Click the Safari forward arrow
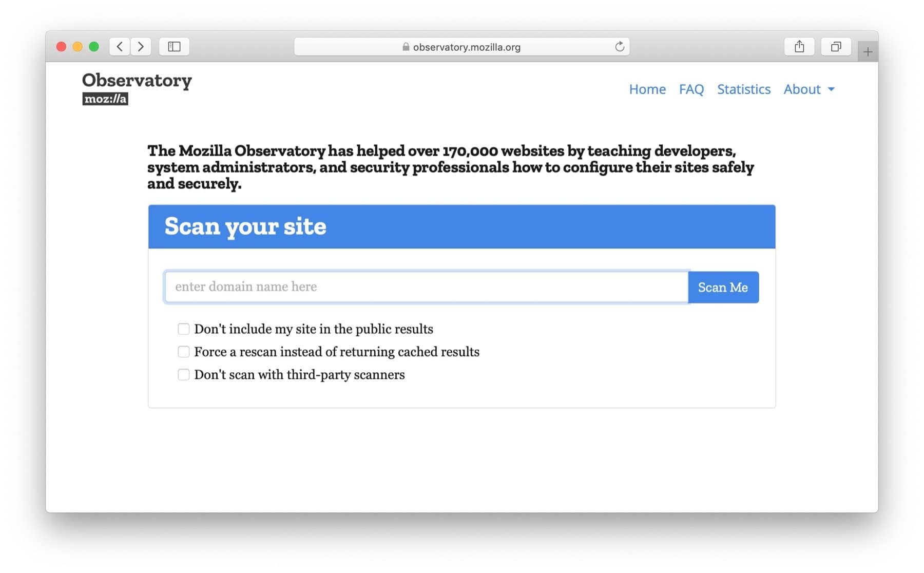 click(x=141, y=47)
